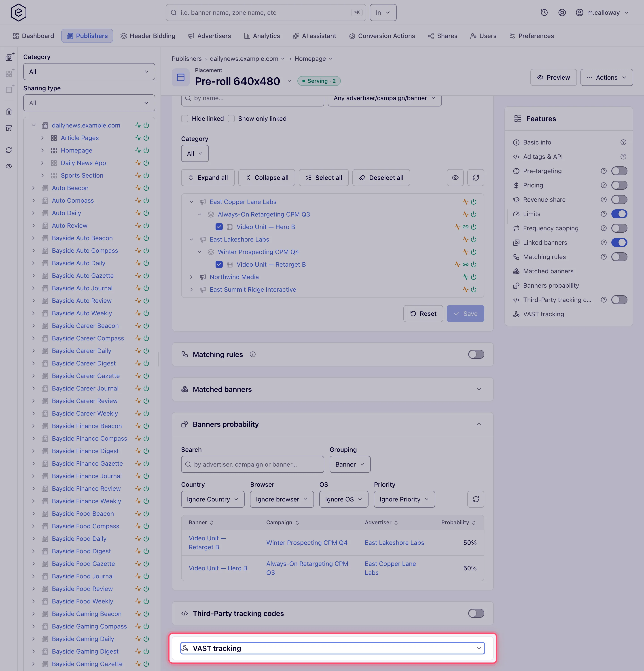Open the Ignore Country dropdown
644x671 pixels.
coord(212,499)
